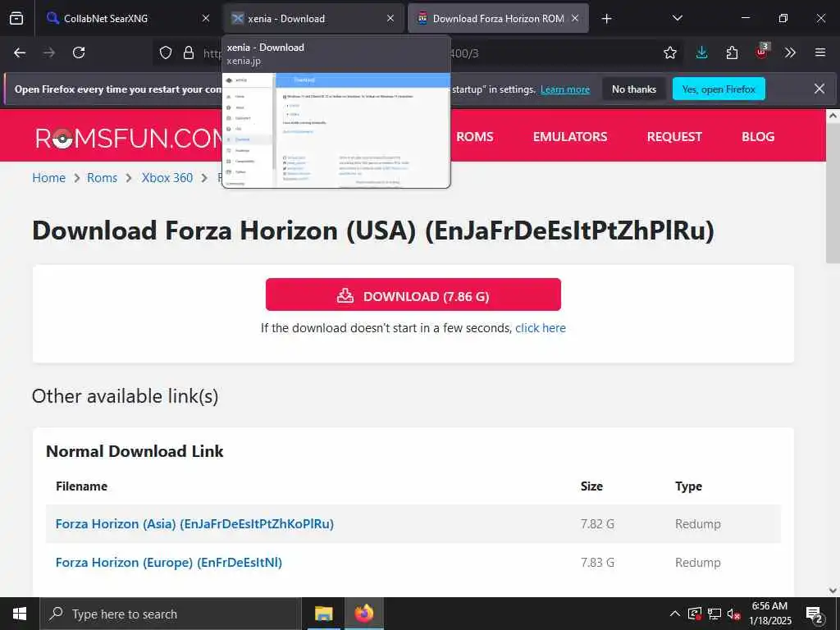Screen dimensions: 840x630
Task: Show more toolbar tools overflow chevron
Action: tap(790, 52)
